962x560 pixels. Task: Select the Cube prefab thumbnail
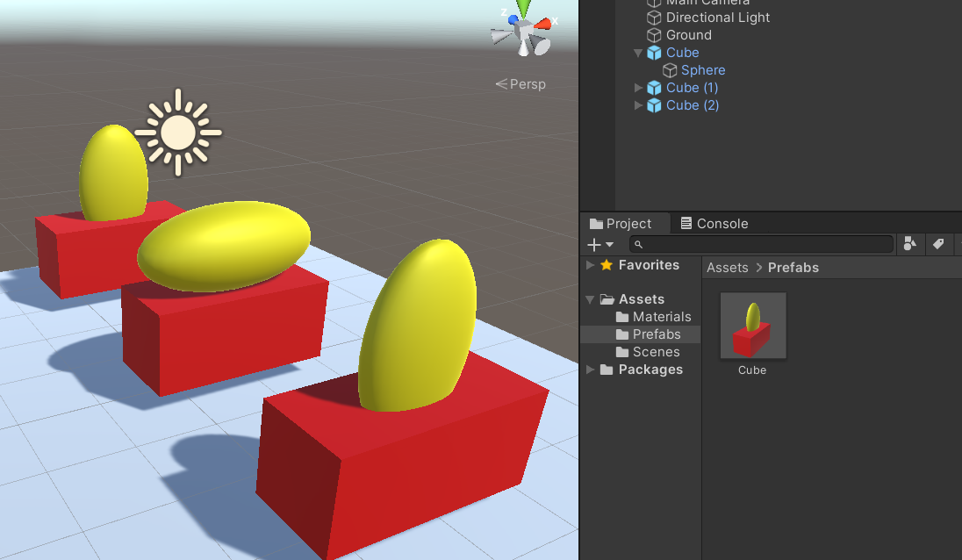pos(752,325)
